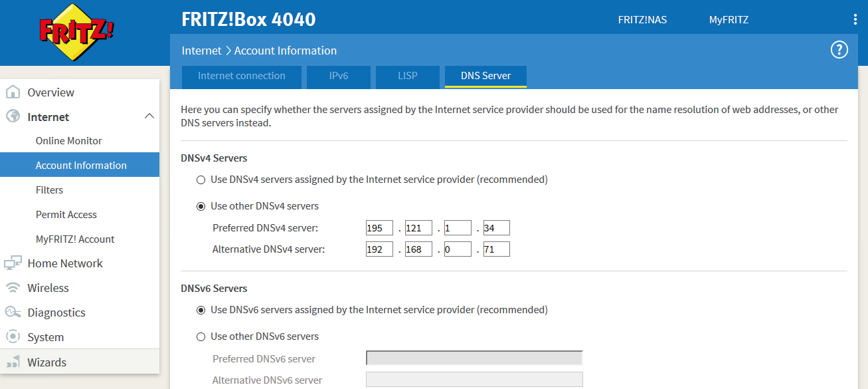
Task: Click the System icon in sidebar
Action: coord(13,337)
